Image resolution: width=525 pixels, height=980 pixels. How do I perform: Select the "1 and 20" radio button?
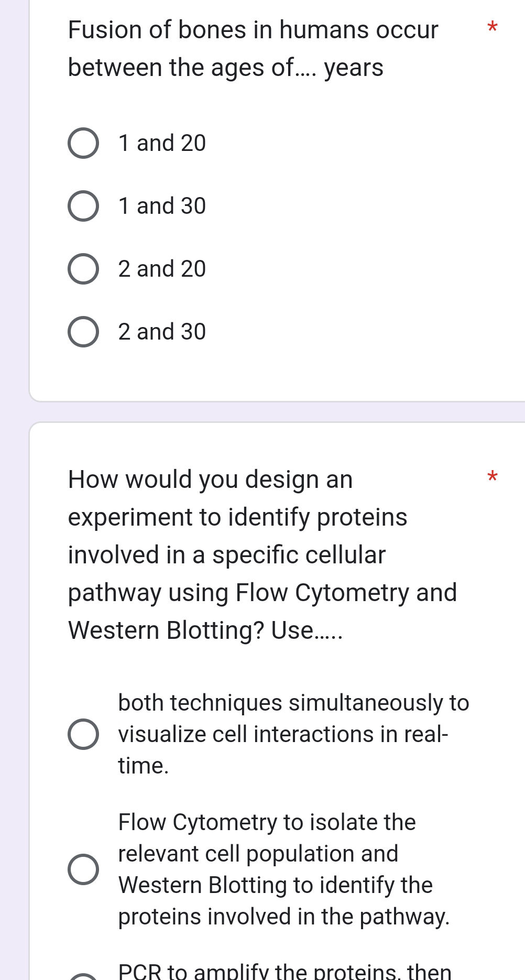pyautogui.click(x=83, y=143)
